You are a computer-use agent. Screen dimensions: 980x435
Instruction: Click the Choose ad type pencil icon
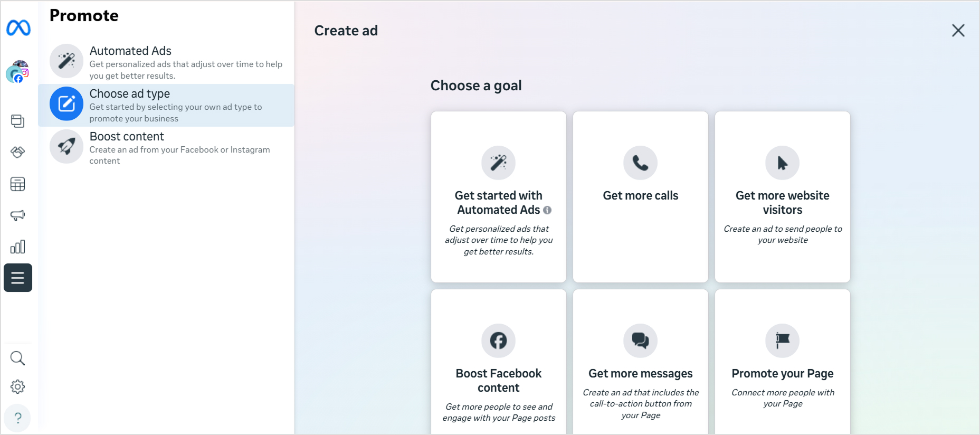(66, 104)
